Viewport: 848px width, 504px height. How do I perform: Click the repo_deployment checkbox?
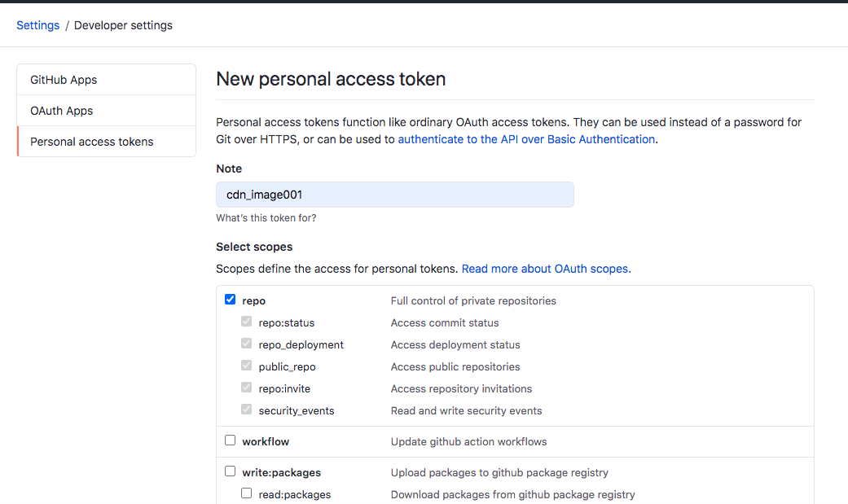click(247, 344)
